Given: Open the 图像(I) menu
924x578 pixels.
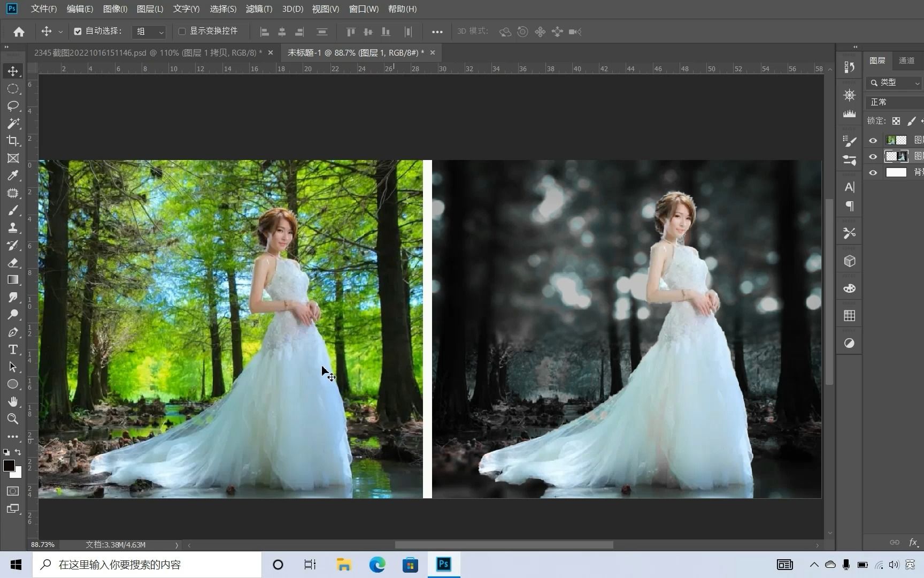Looking at the screenshot, I should pyautogui.click(x=115, y=9).
